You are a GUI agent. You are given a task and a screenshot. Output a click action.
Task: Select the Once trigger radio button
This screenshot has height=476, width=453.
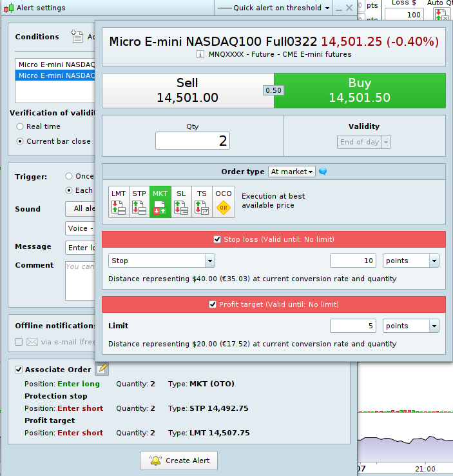(69, 176)
